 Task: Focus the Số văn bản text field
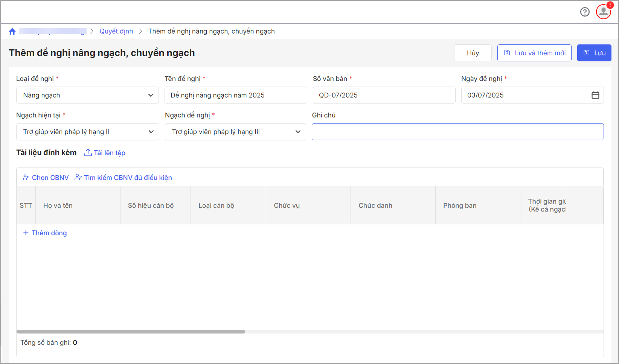point(384,95)
